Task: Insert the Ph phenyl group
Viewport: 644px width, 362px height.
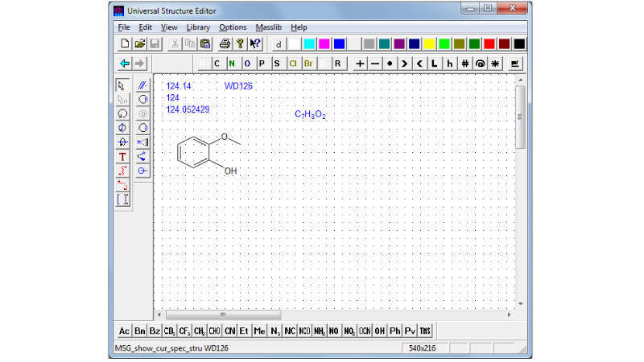Action: pos(394,331)
